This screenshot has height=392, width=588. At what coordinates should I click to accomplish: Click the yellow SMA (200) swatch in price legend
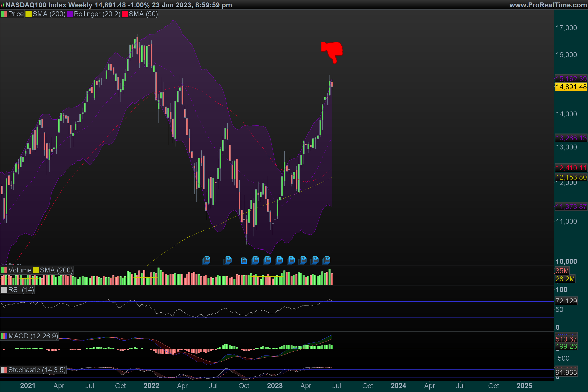click(28, 14)
